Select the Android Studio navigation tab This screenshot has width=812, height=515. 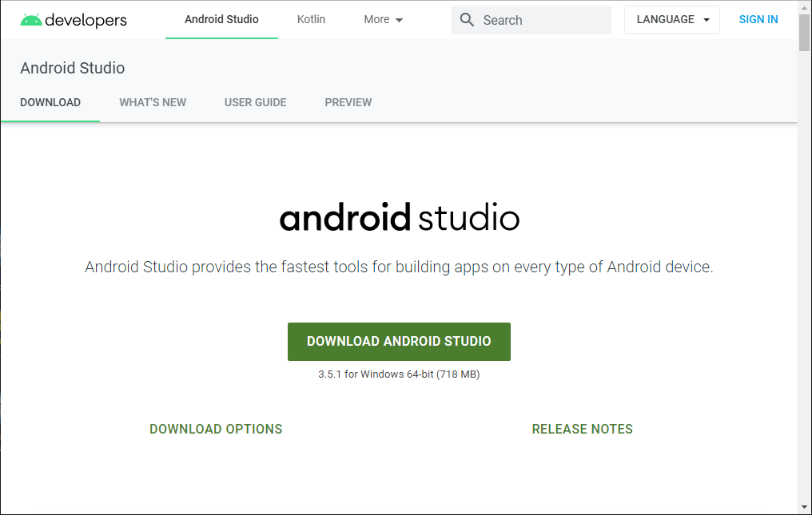pos(221,19)
